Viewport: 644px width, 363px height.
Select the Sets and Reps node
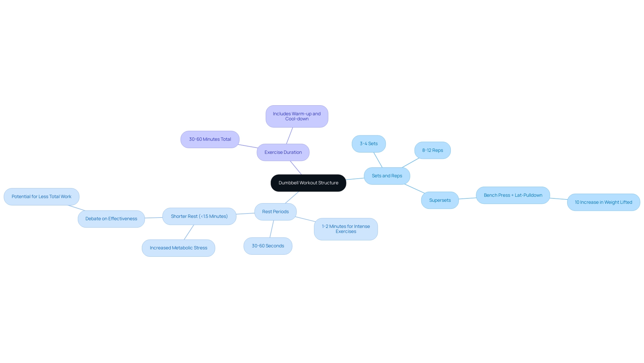coord(387,176)
